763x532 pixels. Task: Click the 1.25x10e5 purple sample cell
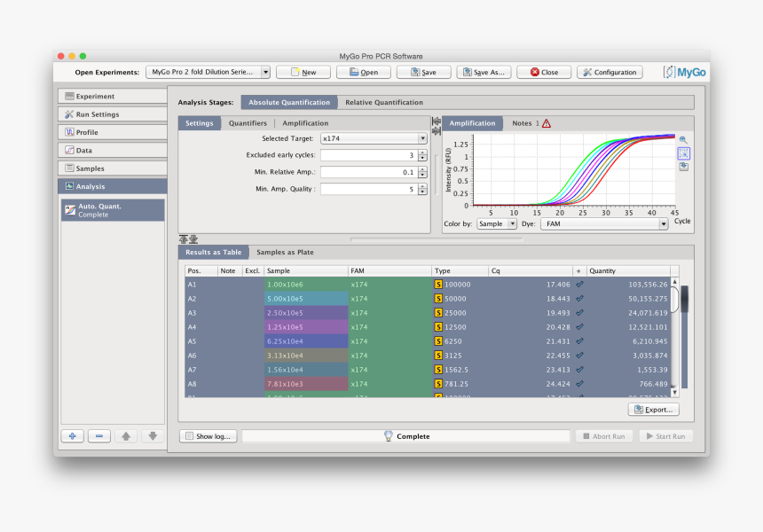(306, 327)
